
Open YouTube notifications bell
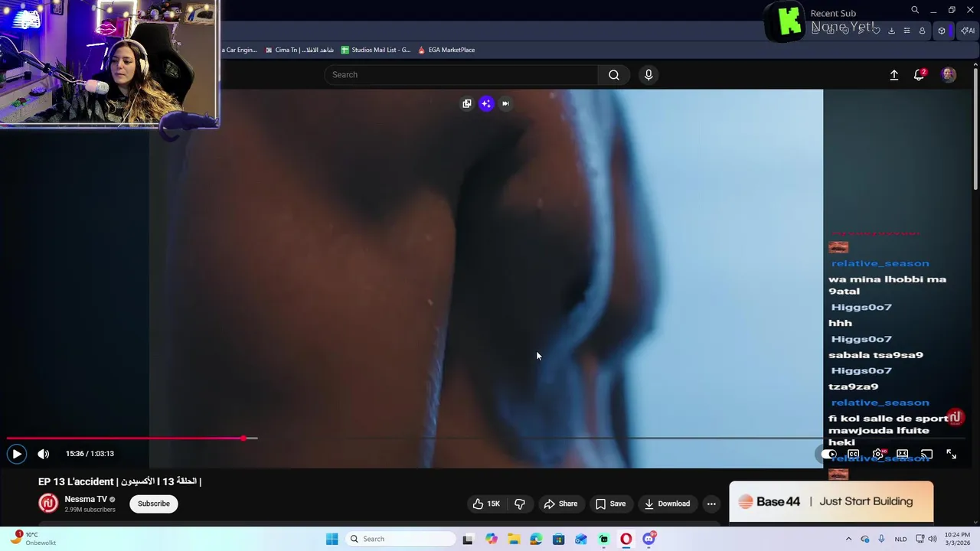pos(919,75)
